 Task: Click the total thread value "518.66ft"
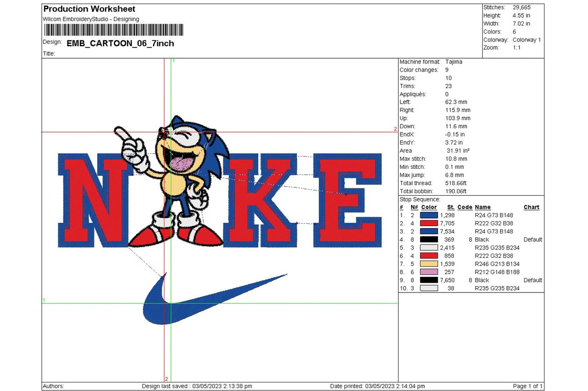(x=456, y=183)
